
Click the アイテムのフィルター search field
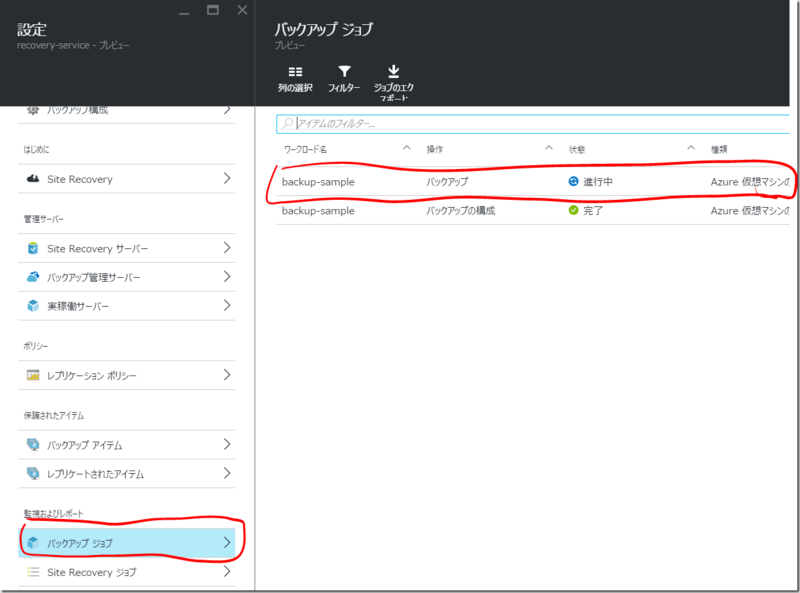(533, 124)
